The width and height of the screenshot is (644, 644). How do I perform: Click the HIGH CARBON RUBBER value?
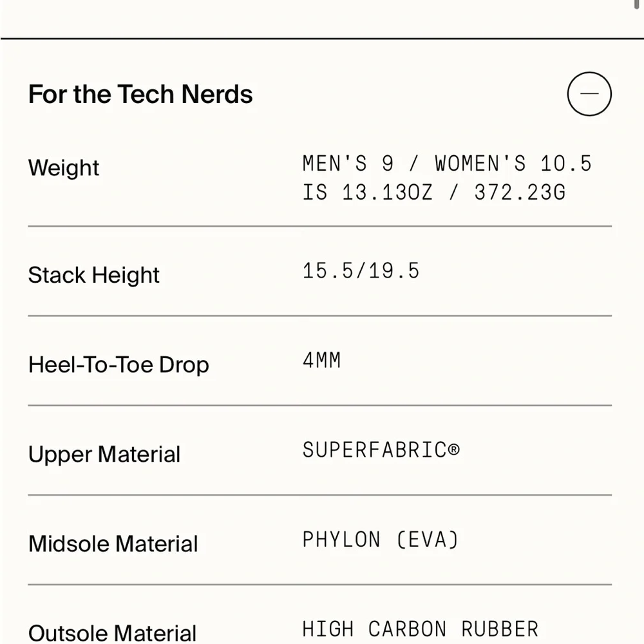click(420, 629)
